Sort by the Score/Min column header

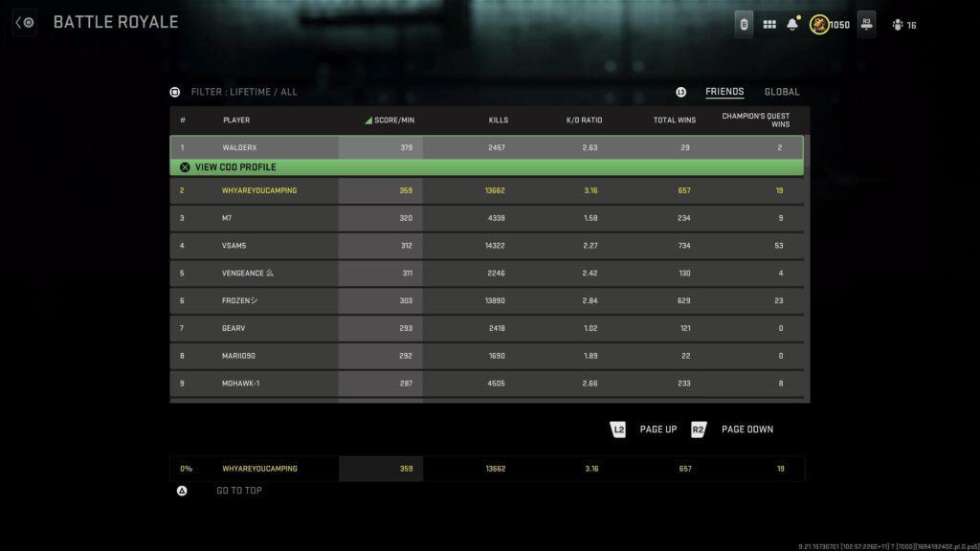click(x=393, y=120)
